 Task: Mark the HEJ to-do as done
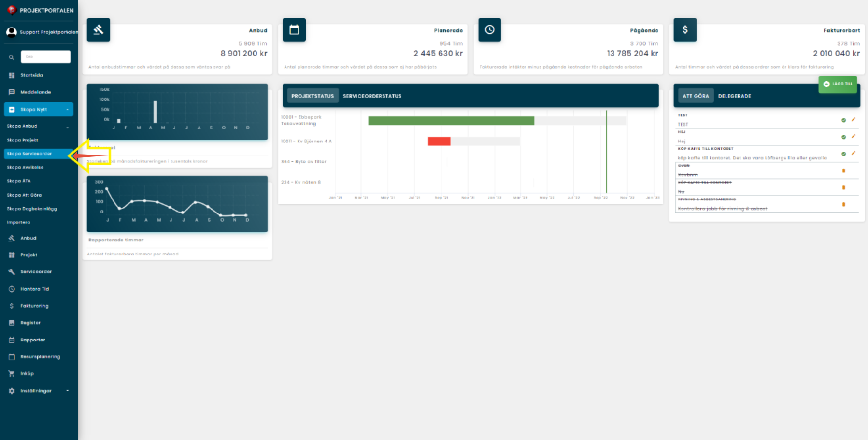(x=844, y=137)
